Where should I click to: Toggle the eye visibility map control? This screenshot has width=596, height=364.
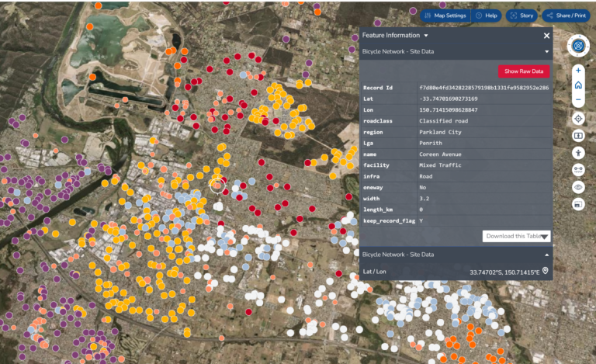click(578, 187)
